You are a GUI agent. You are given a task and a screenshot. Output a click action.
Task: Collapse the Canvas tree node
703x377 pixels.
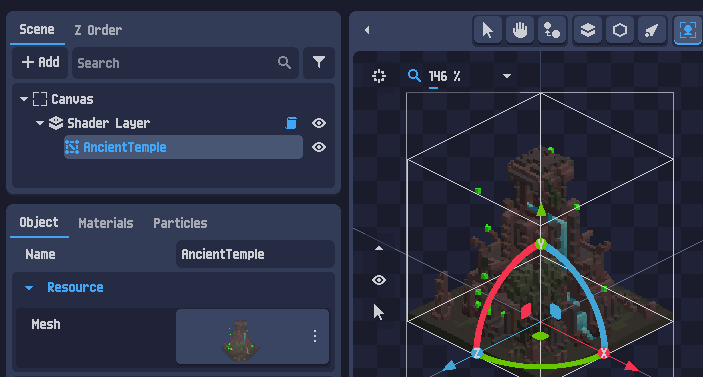[x=24, y=99]
